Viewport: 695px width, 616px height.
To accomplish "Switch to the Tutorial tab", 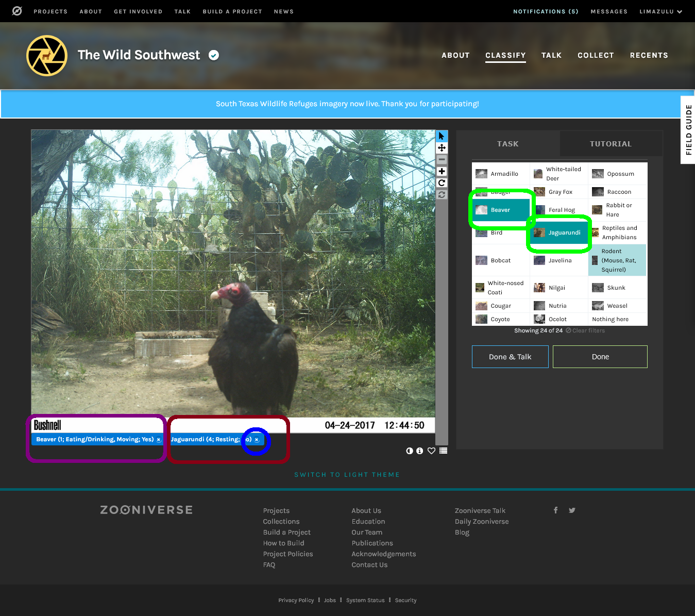I will pyautogui.click(x=611, y=144).
